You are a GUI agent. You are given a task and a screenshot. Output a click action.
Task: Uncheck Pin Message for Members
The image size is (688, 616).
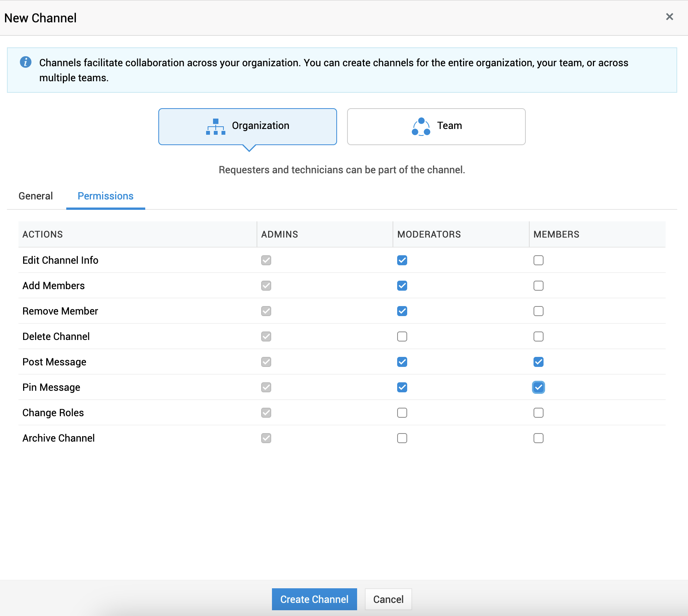tap(539, 387)
